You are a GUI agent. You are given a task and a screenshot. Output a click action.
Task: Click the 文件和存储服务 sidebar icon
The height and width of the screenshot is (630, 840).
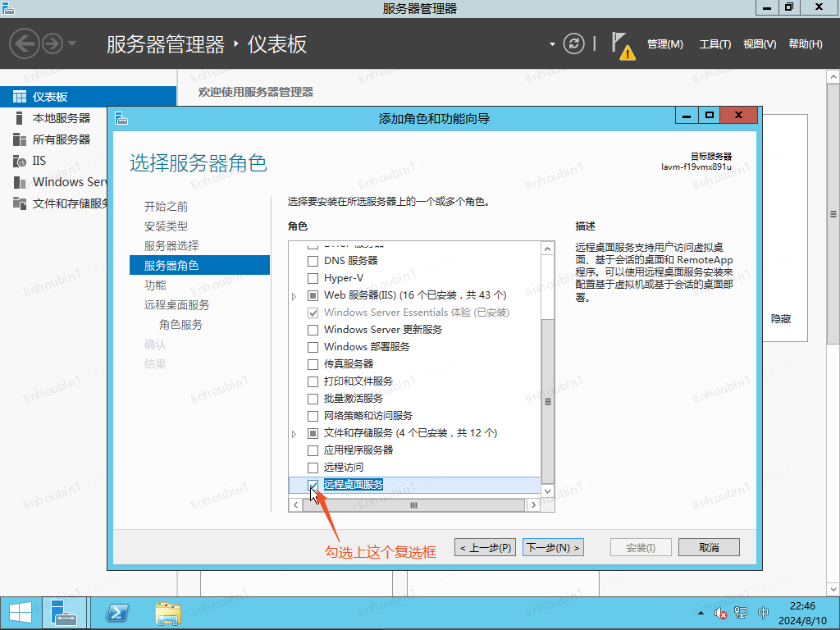[20, 203]
